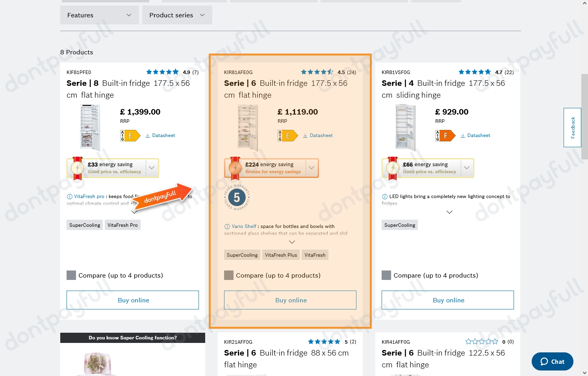
Task: Click the £66 energy saving ribbon medal
Action: tap(393, 168)
